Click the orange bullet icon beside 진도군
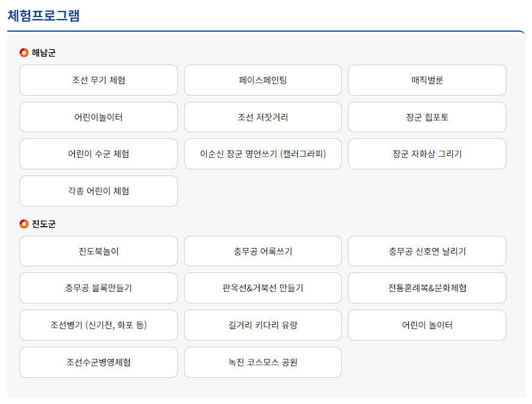The width and height of the screenshot is (532, 404). (x=23, y=222)
